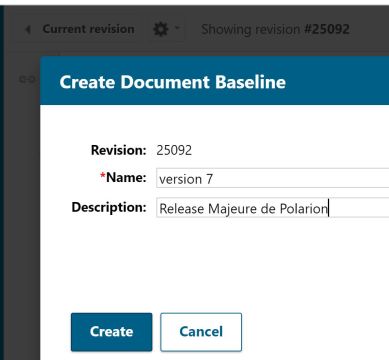389x360 pixels.
Task: Select the revision value 25092 in the dialog
Action: click(174, 151)
